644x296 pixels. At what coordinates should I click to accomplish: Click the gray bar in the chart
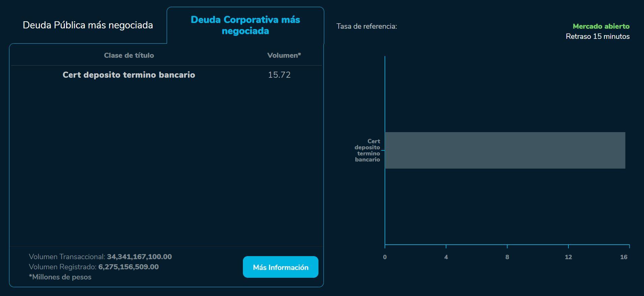pos(505,150)
